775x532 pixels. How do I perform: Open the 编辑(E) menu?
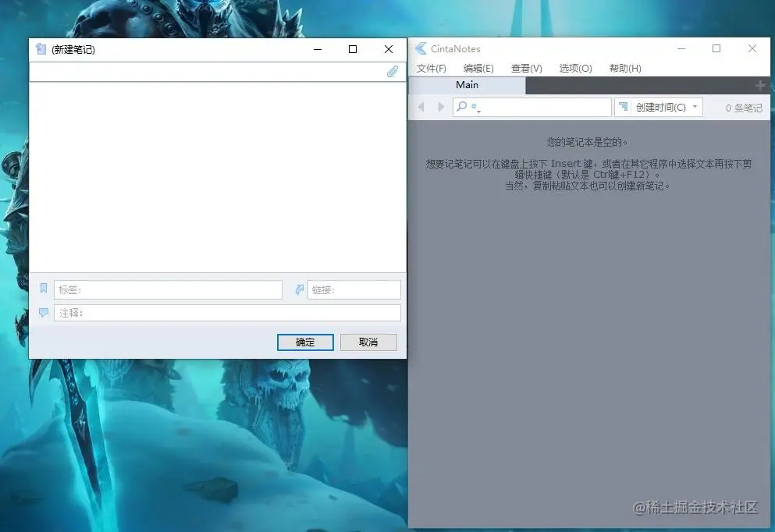[x=478, y=68]
